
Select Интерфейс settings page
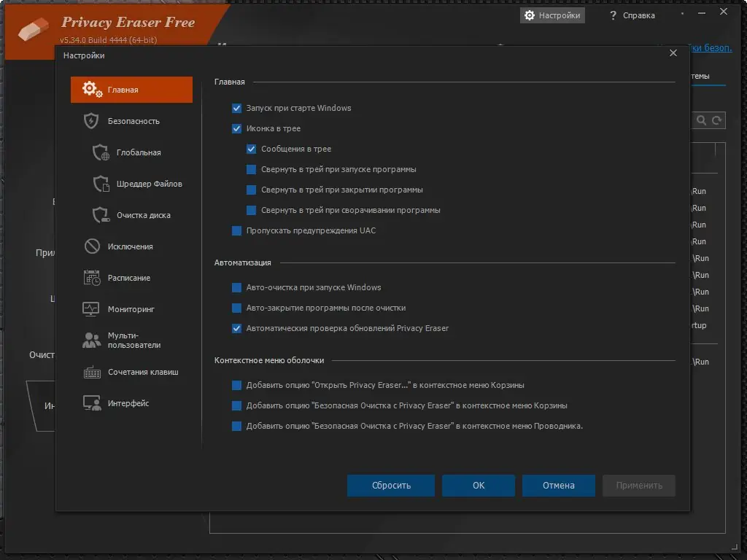click(x=131, y=403)
